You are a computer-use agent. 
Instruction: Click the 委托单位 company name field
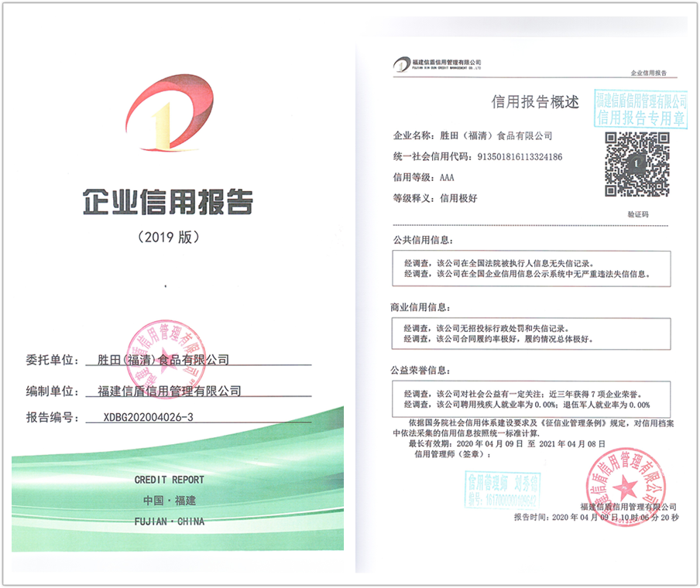(163, 360)
